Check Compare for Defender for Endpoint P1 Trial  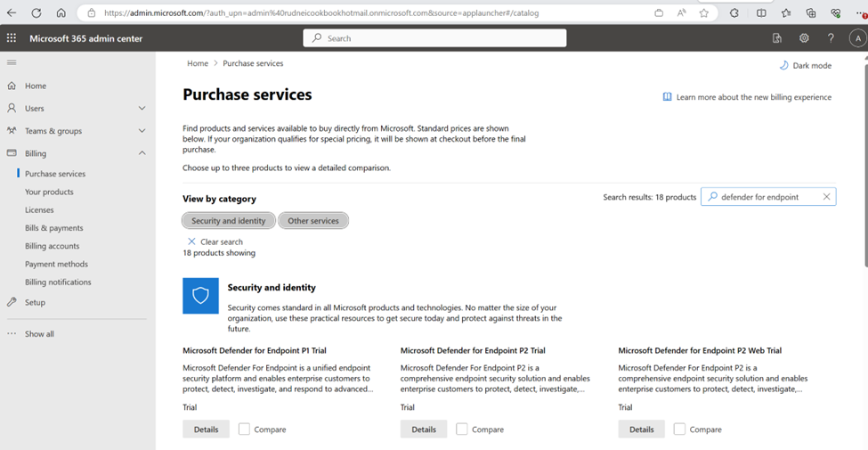[x=244, y=429]
